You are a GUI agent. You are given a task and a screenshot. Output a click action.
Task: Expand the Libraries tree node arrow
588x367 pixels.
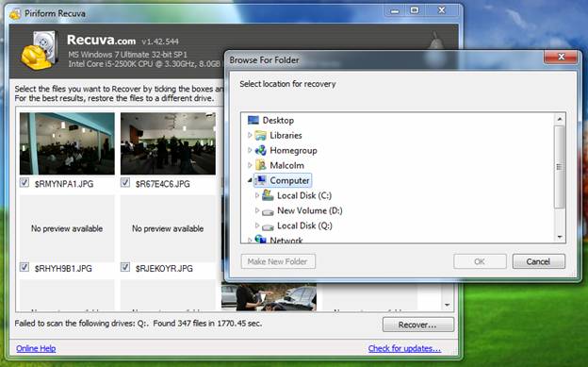[x=250, y=135]
